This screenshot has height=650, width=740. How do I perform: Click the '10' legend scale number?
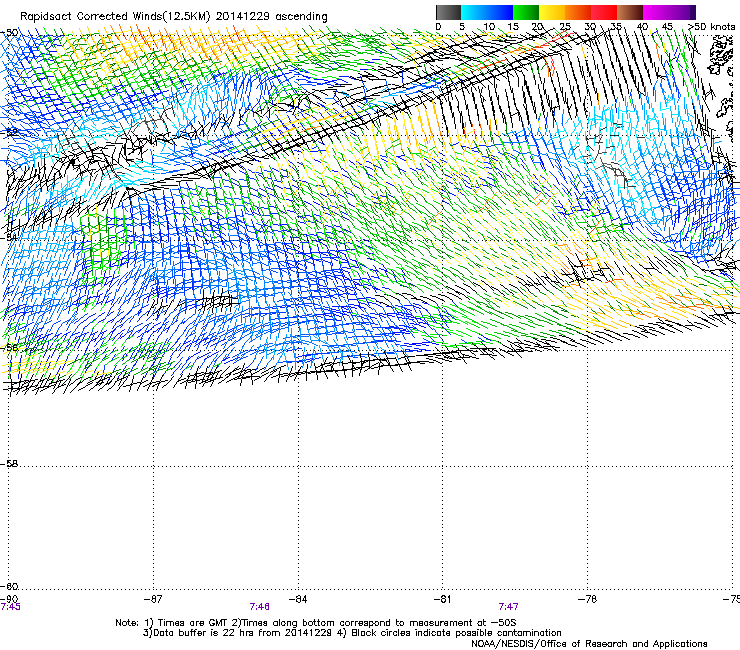pos(489,27)
